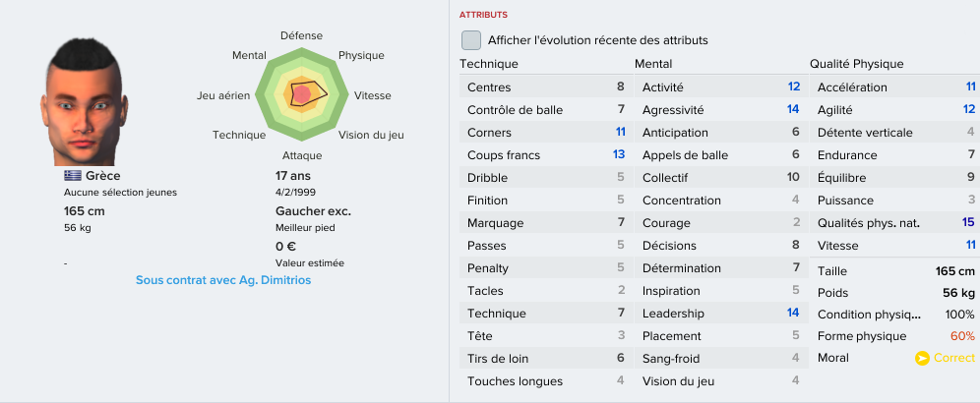Click the ATTRIBUTS section title
Screen dimensions: 980x403
(483, 15)
